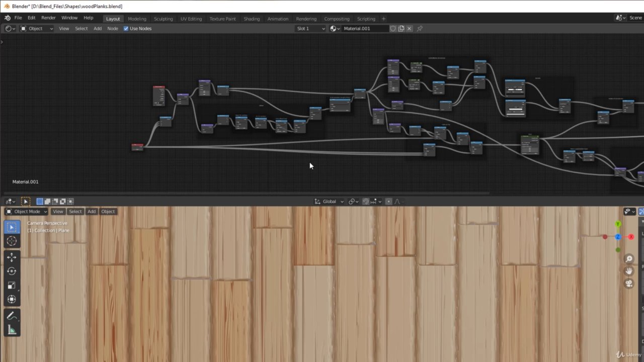The height and width of the screenshot is (362, 644).
Task: Uncheck the Use Nodes checkbox
Action: [126, 29]
